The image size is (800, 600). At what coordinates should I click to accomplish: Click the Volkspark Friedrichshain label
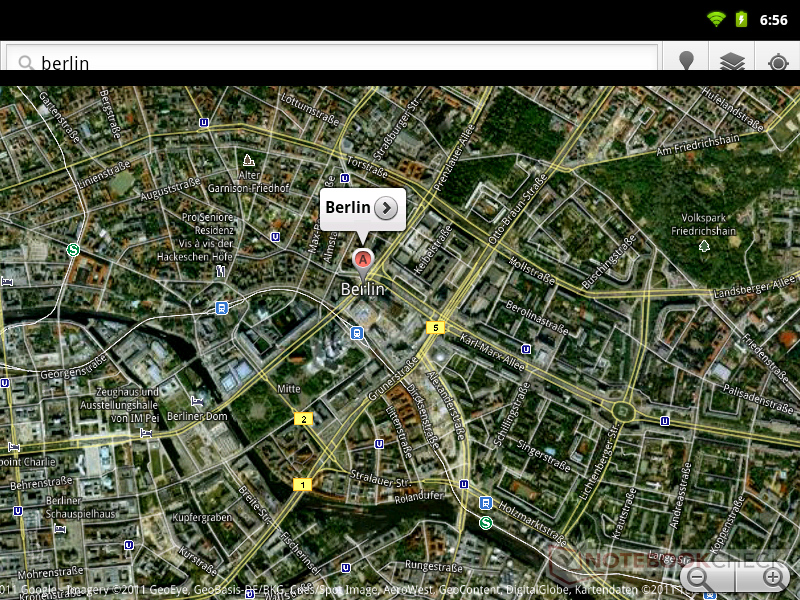point(703,224)
